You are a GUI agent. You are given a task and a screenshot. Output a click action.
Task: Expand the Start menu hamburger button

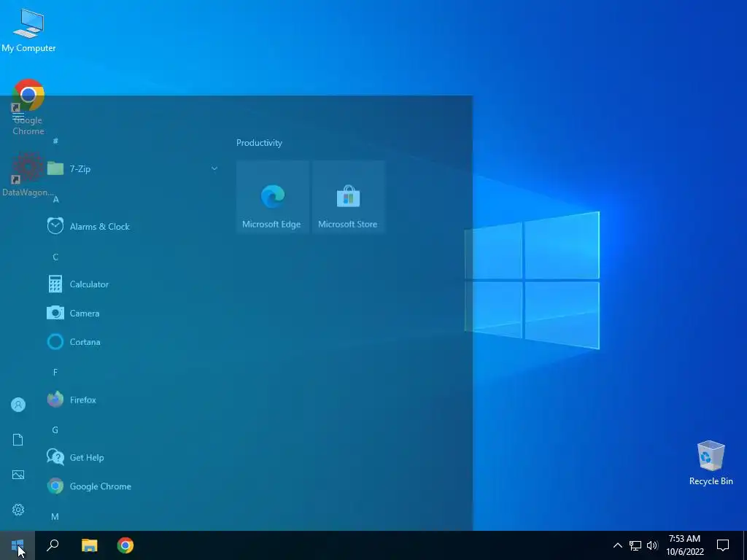[x=18, y=116]
